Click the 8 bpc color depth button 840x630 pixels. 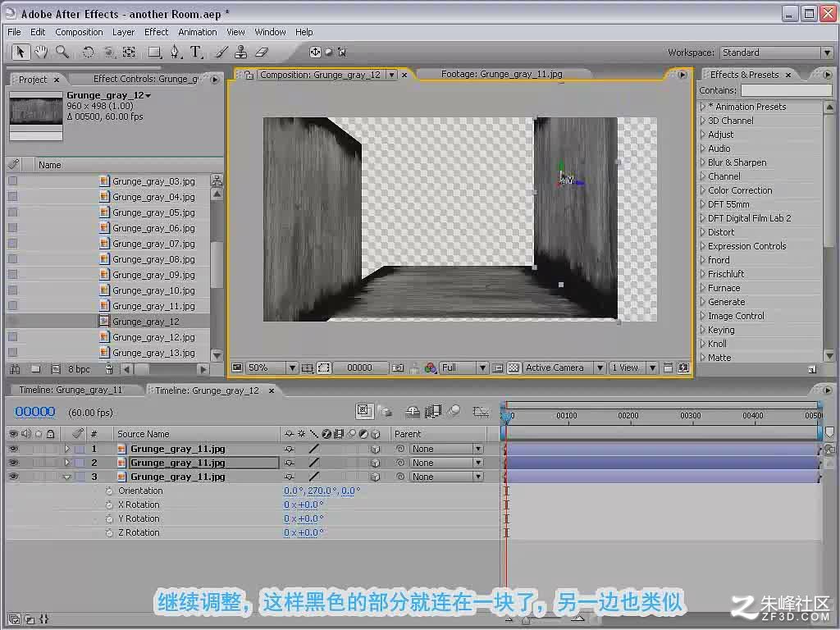click(x=79, y=369)
